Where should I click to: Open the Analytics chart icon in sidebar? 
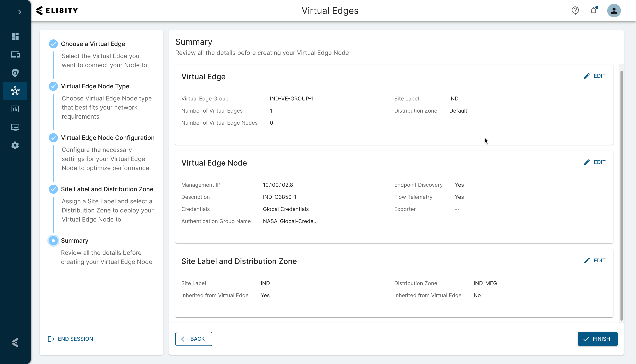pyautogui.click(x=15, y=109)
